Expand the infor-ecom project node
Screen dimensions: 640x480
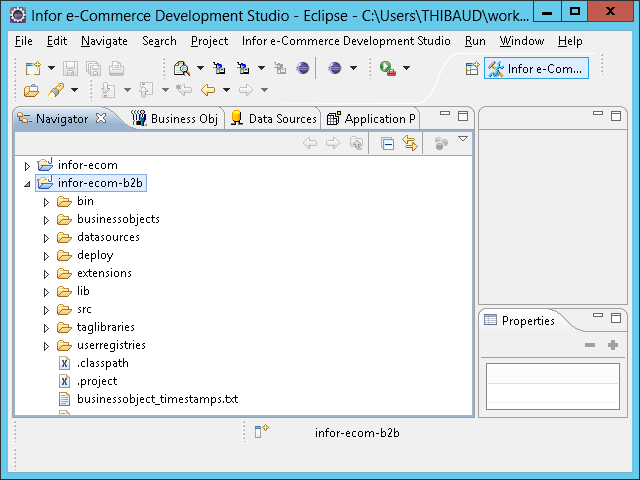27,166
